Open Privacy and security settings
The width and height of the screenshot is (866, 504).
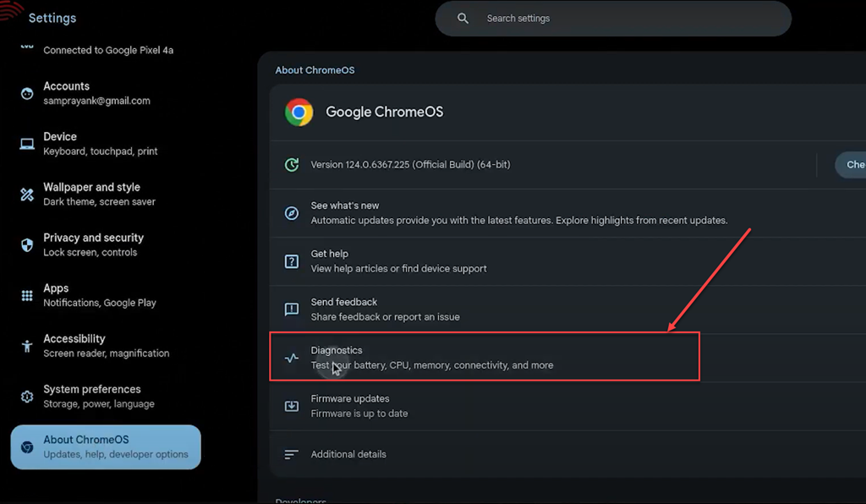(x=106, y=244)
